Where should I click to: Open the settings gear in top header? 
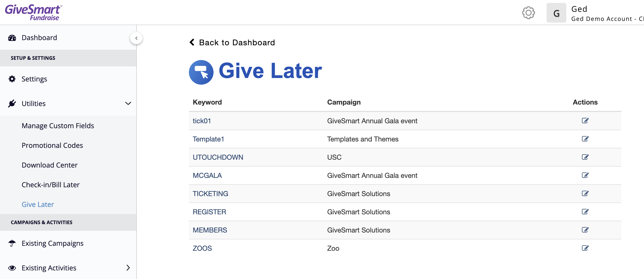(x=528, y=13)
